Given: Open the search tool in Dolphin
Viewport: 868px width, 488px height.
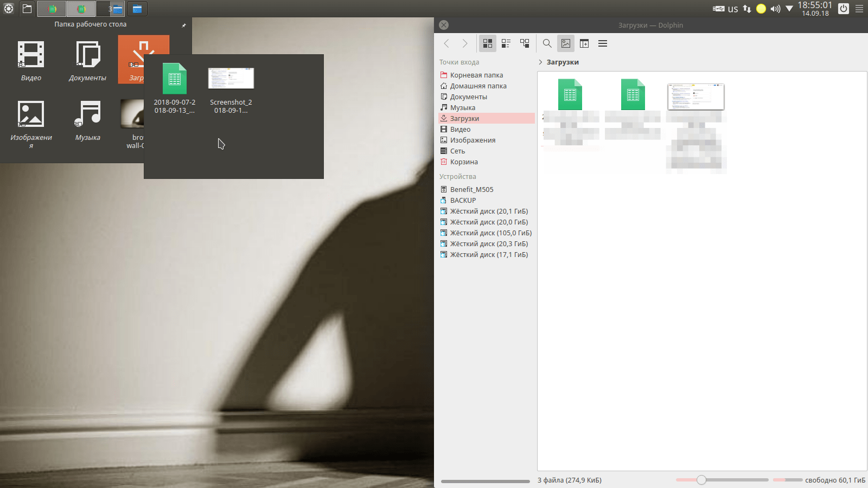Looking at the screenshot, I should [x=547, y=43].
